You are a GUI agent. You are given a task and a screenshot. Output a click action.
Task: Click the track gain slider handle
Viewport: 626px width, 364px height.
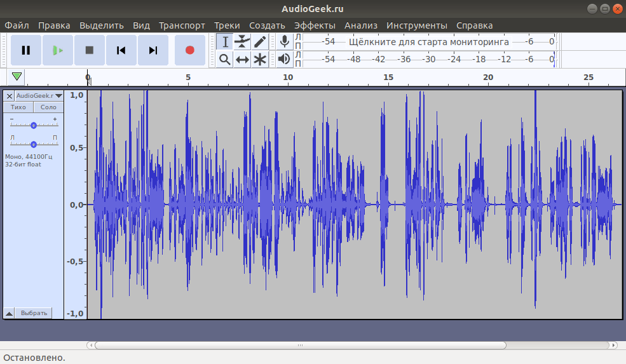click(34, 125)
